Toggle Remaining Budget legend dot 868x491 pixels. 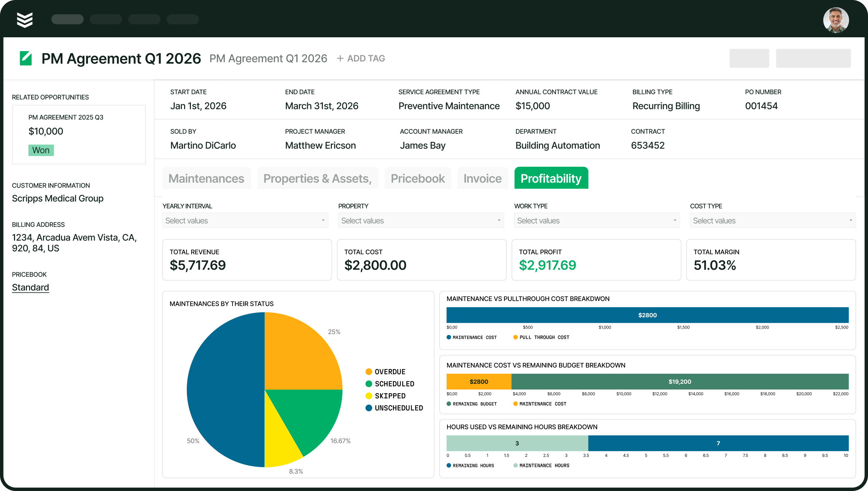coord(449,404)
